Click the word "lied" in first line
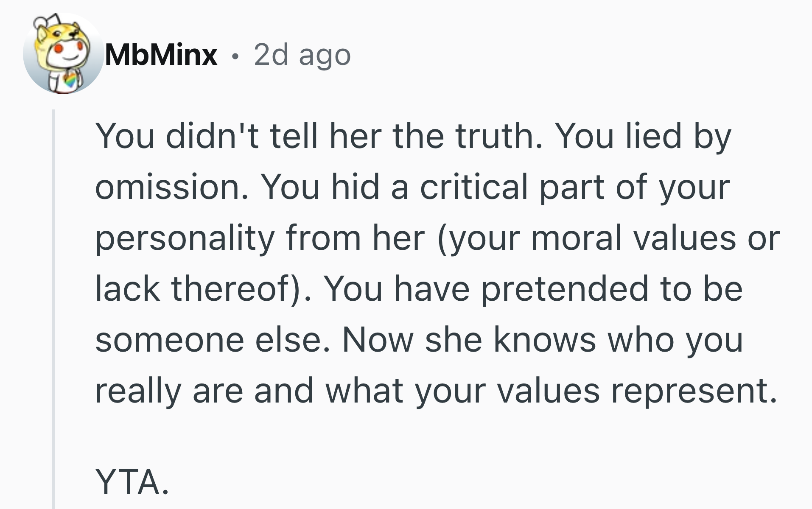 (x=653, y=136)
